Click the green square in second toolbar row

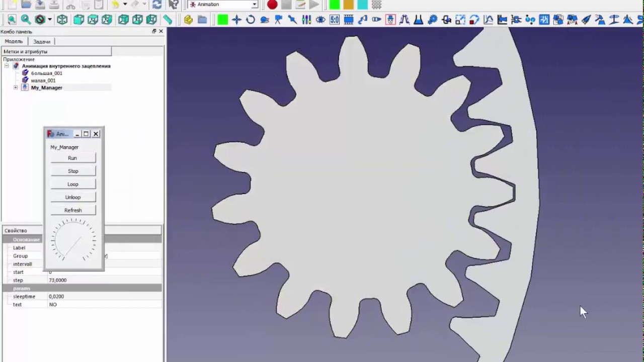click(222, 20)
